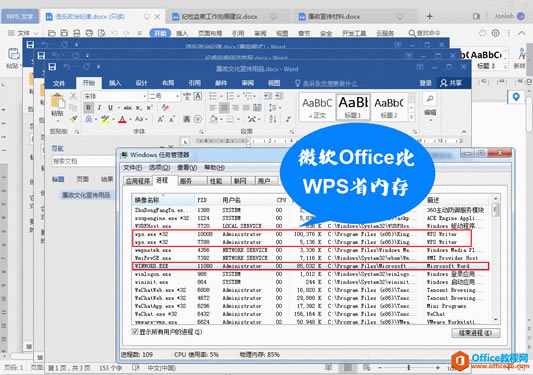Screen dimensions: 533x375
Task: Open the Numbering list dropdown arrow
Action: click(238, 96)
